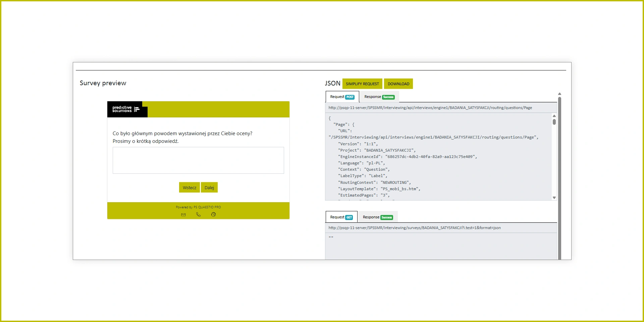Image resolution: width=644 pixels, height=322 pixels.
Task: Click the Success badge on the lower Response tab
Action: 386,217
